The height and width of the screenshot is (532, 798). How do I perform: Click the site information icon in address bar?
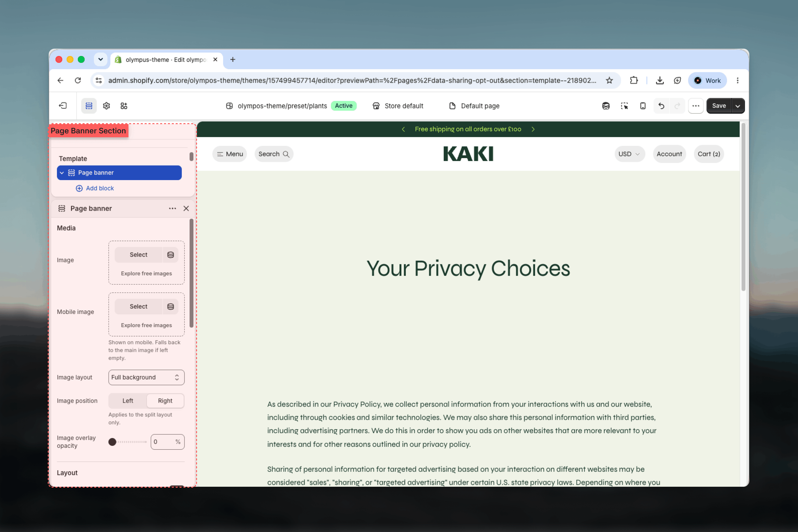(99, 80)
